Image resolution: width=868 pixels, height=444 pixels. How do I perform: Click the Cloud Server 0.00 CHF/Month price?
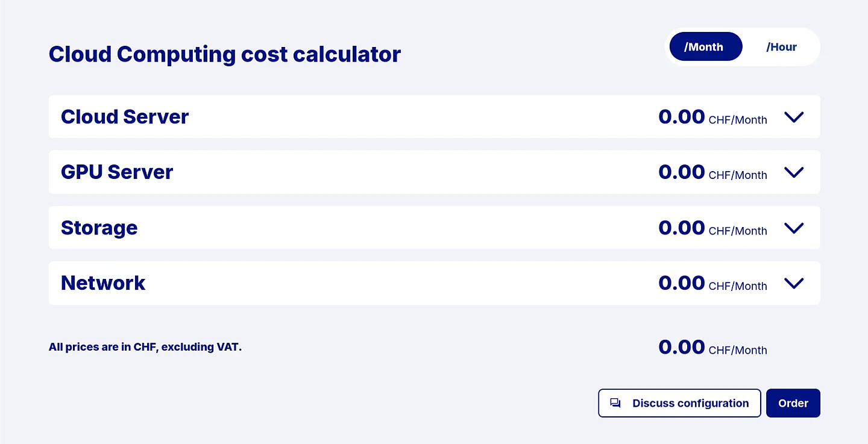712,117
